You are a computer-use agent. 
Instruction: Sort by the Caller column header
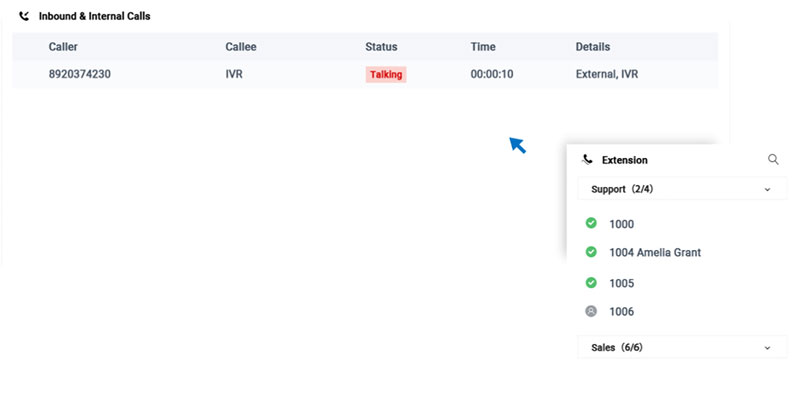click(63, 47)
